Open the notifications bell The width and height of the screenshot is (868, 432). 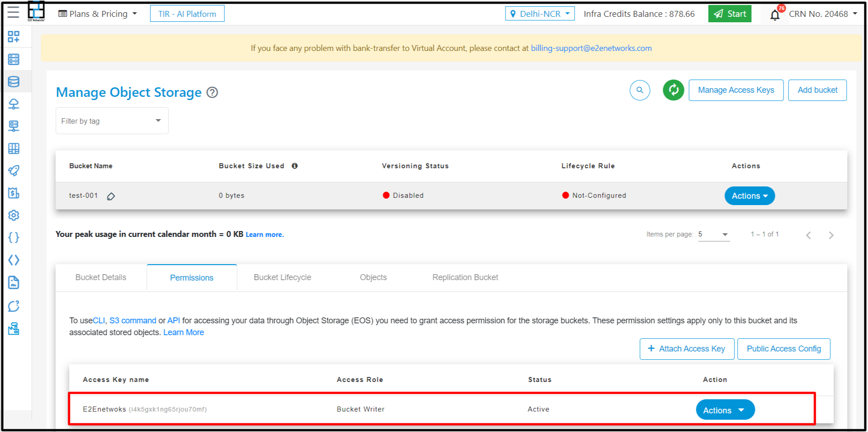pos(775,15)
